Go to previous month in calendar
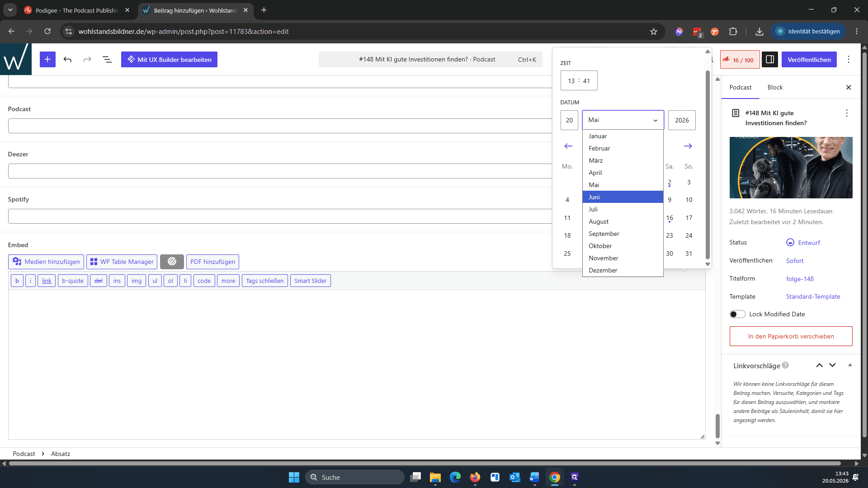 pos(568,146)
